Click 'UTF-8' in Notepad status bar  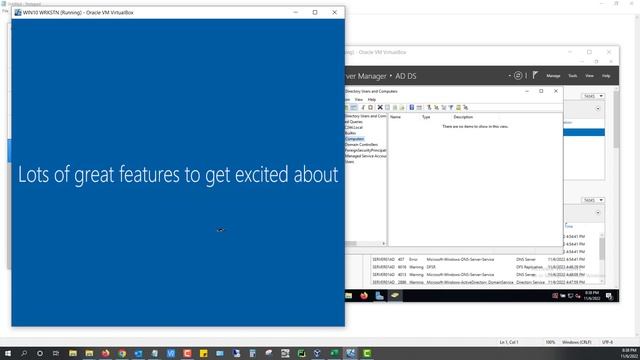(607, 342)
